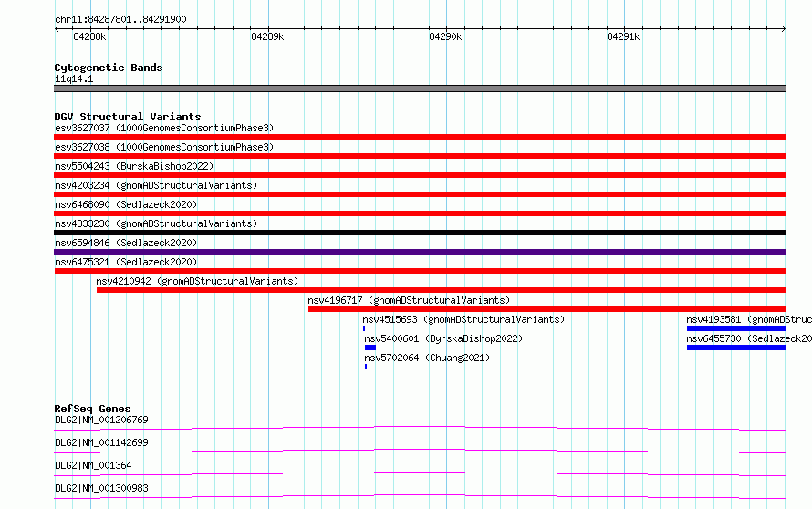Open DLG2|NM_001300983 gene label

101,488
